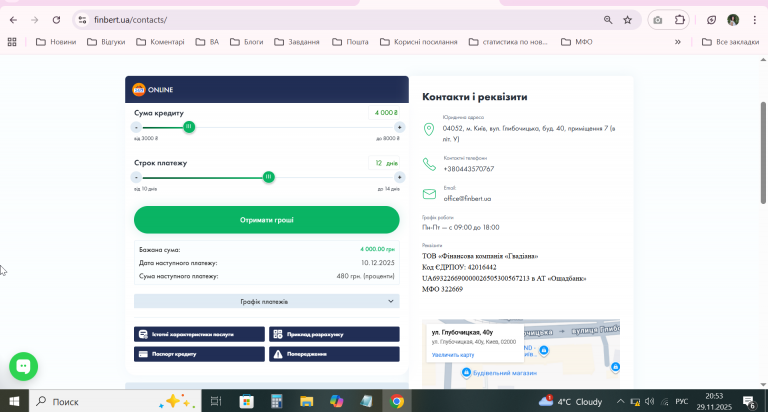The image size is (768, 412).
Task: Open the notifications center icon
Action: 749,402
